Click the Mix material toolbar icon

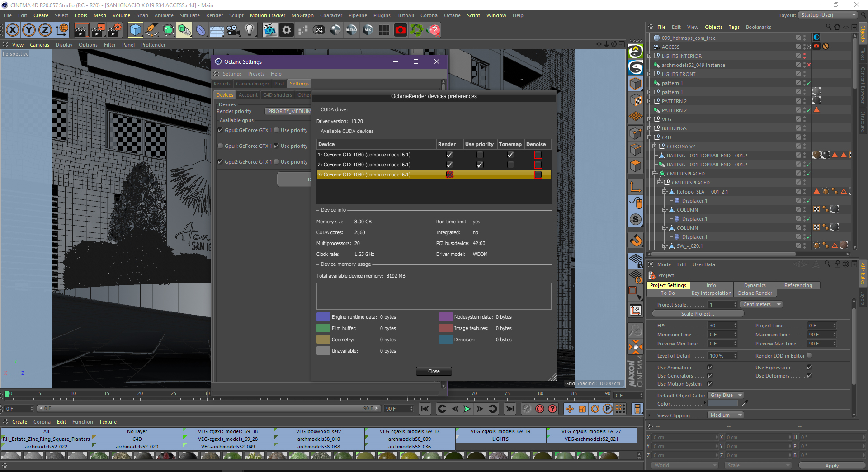click(x=368, y=30)
